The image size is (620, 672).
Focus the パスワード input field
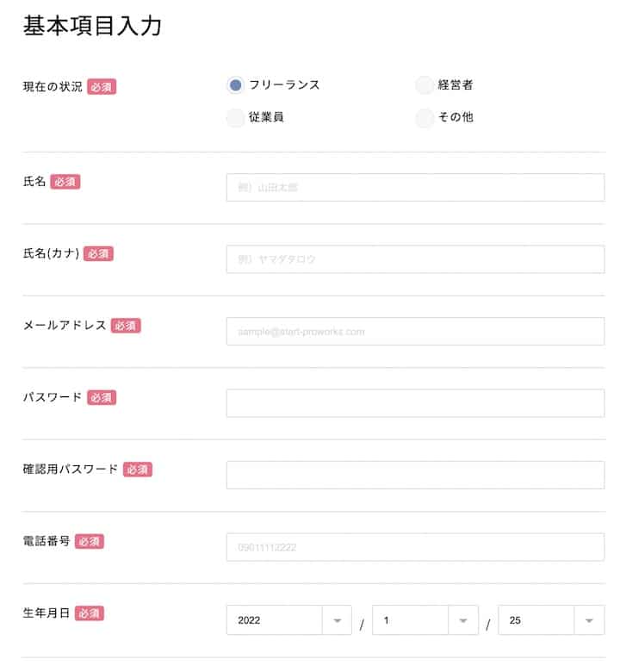point(415,403)
